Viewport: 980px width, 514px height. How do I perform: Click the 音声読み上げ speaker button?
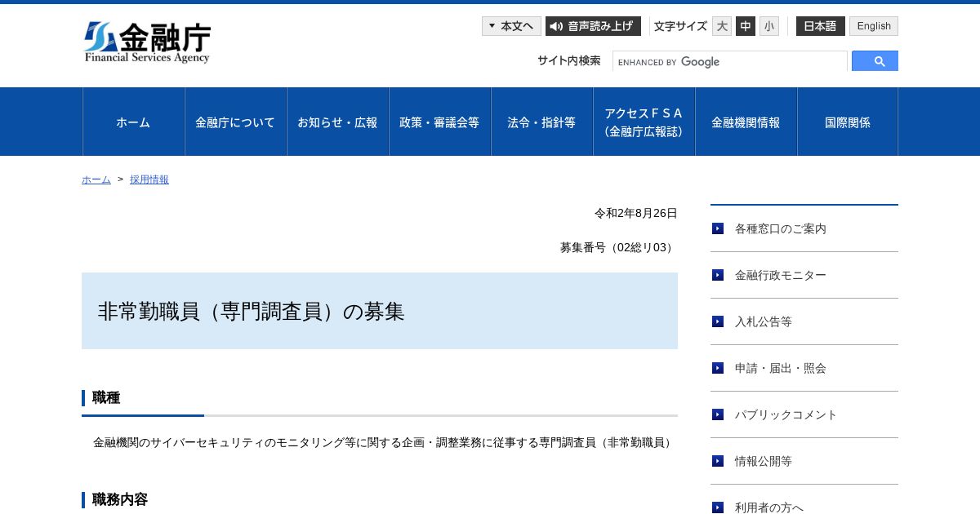(x=593, y=26)
